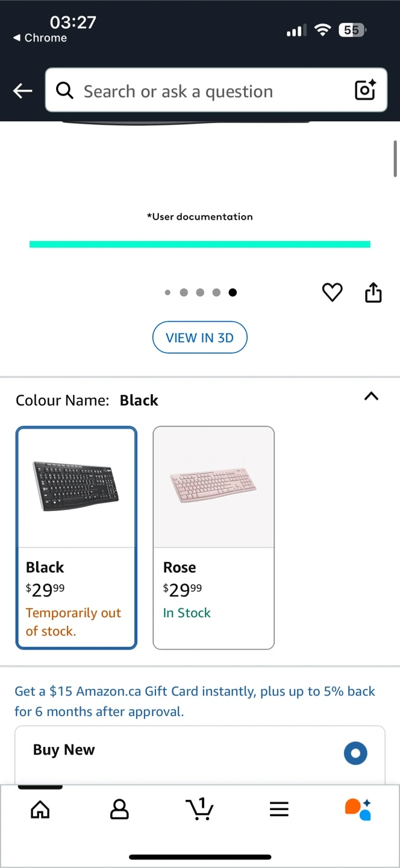Open the $15 Amazon.ca Gift Card offer

195,701
